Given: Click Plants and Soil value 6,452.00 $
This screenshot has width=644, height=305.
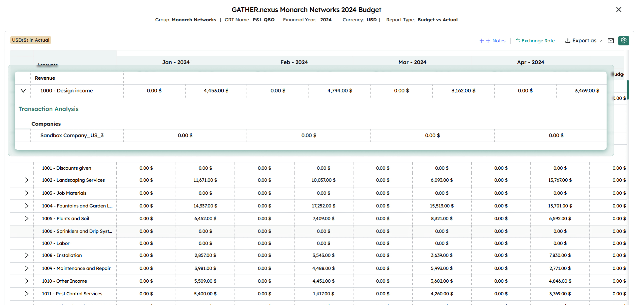Looking at the screenshot, I should pos(205,218).
